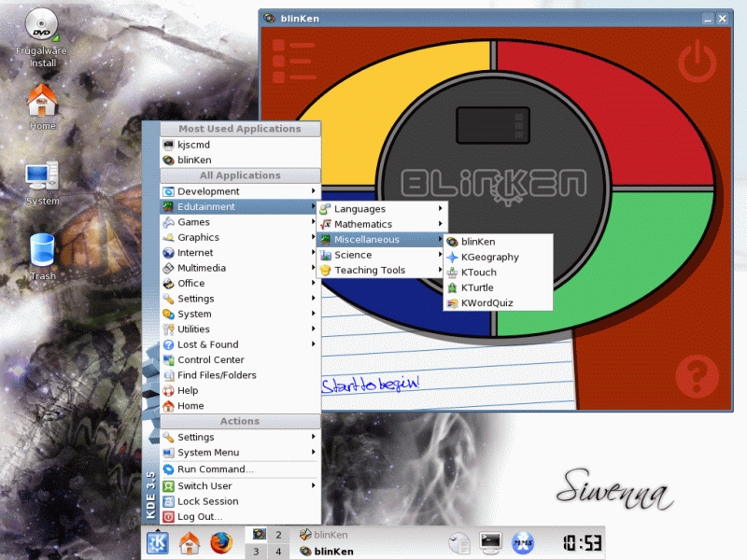Open Settings under All Applications
Viewport: 747px width, 560px height.
click(240, 299)
